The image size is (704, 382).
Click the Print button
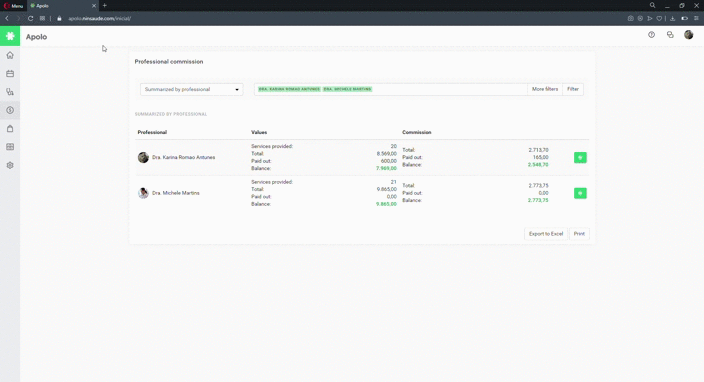579,234
